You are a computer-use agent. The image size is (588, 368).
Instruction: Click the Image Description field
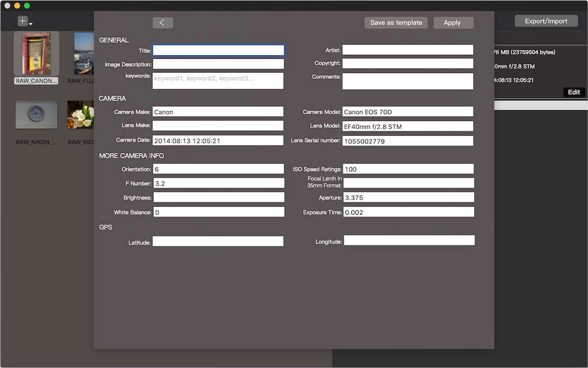click(219, 64)
